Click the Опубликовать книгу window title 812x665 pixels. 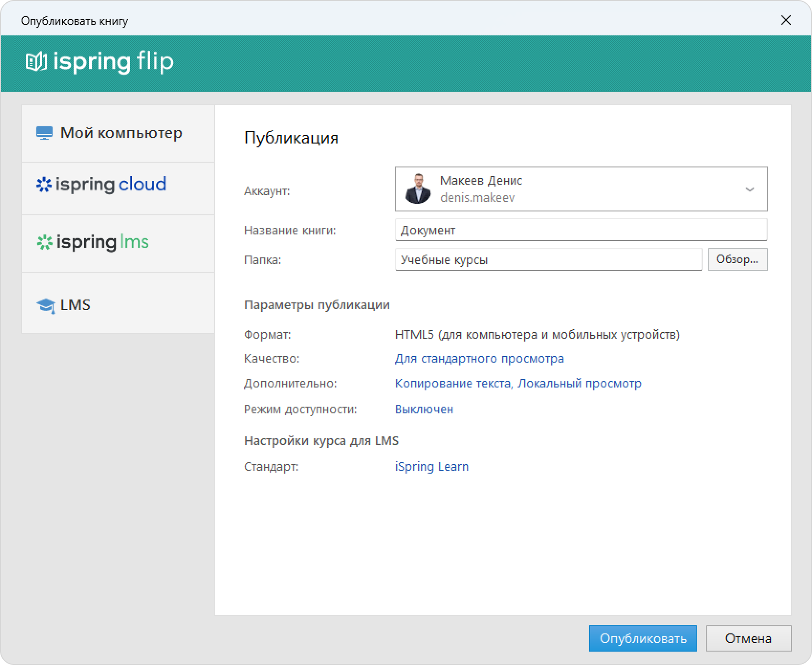(75, 21)
